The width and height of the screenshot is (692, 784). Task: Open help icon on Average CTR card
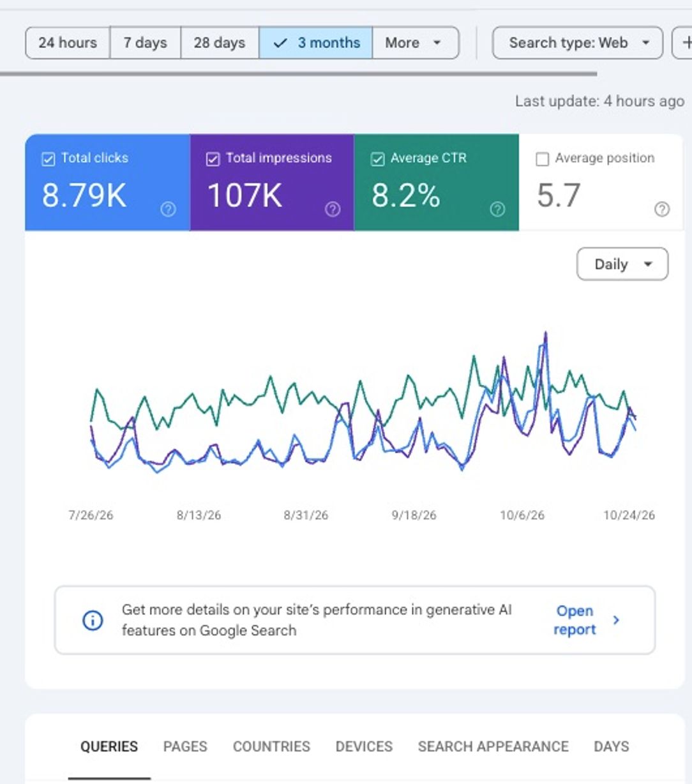pyautogui.click(x=497, y=209)
